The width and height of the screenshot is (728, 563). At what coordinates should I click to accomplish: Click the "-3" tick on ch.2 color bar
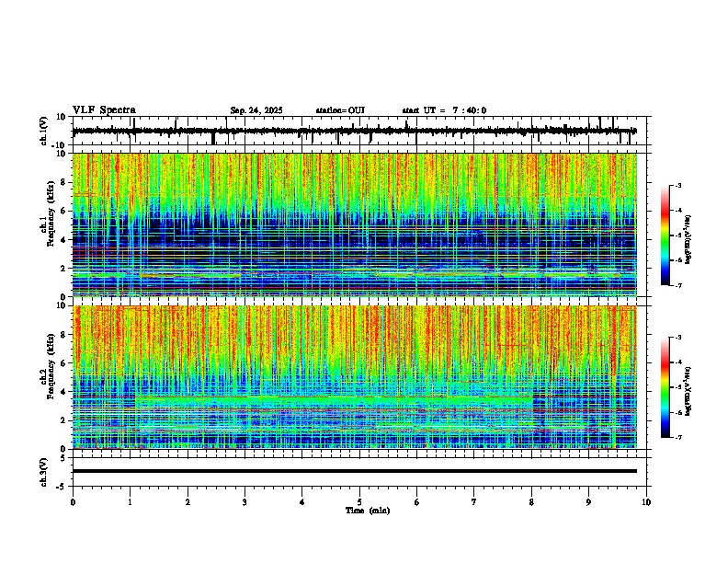(677, 338)
